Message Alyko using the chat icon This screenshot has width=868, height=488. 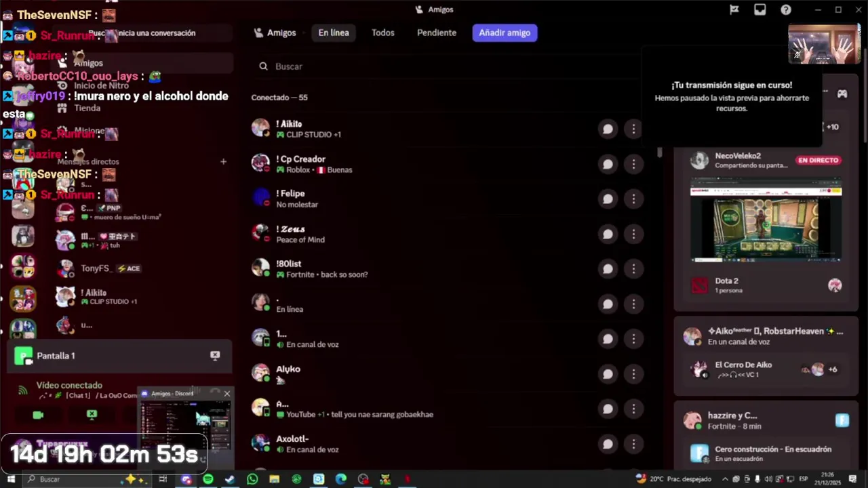click(608, 374)
